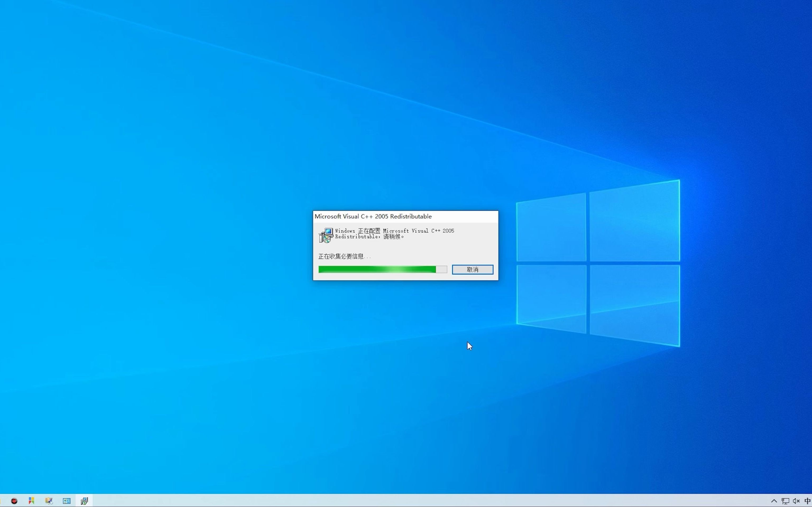Image resolution: width=812 pixels, height=507 pixels.
Task: Open the colorful flags taskbar icon
Action: (x=31, y=501)
